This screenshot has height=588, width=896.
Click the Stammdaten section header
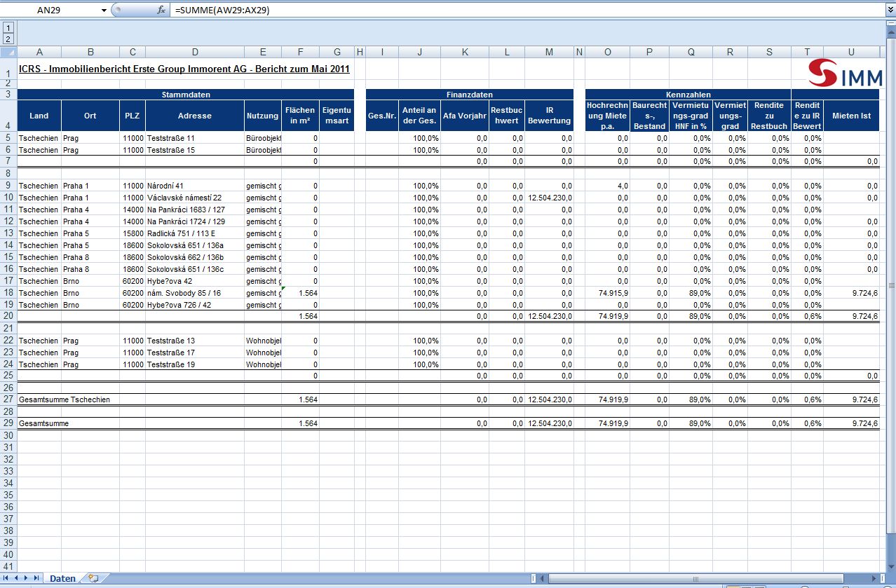point(186,95)
